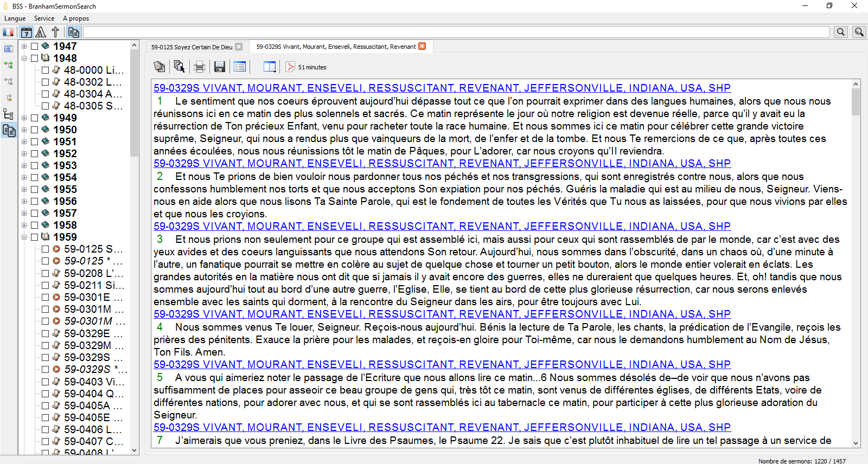Viewport: 868px width, 464px height.
Task: Check the 59-0208 sermon checkbox
Action: (x=46, y=273)
